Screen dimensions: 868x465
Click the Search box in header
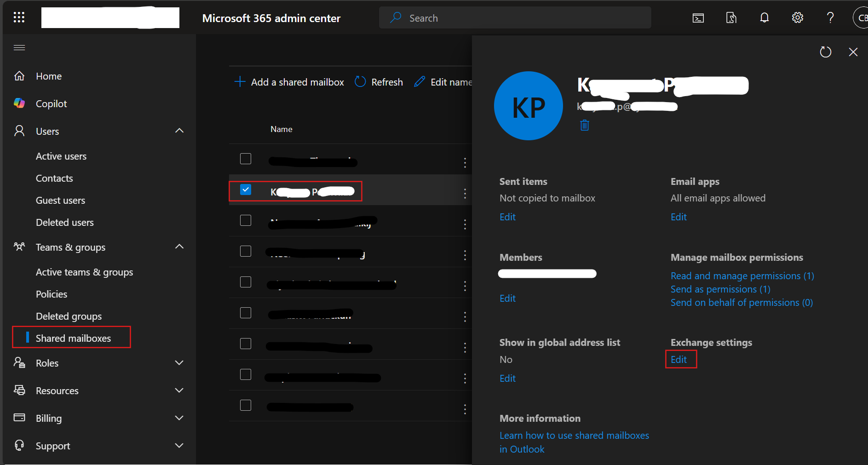point(515,18)
